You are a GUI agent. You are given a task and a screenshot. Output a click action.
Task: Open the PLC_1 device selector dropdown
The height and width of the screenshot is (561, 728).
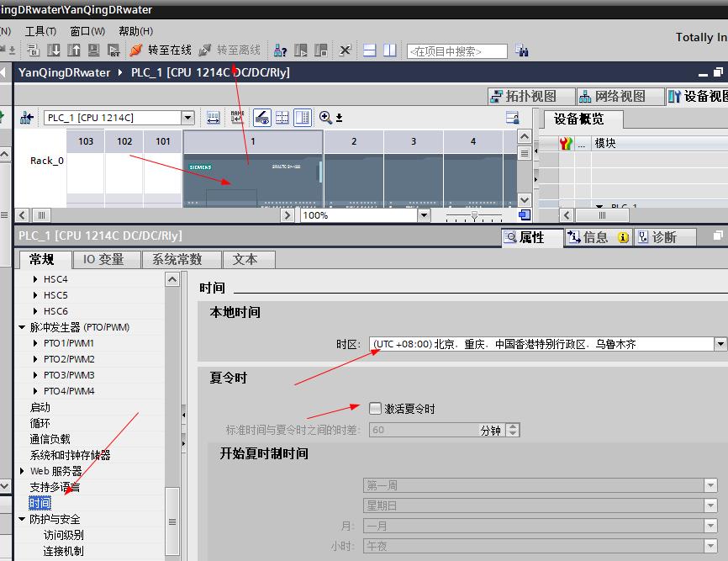[188, 118]
